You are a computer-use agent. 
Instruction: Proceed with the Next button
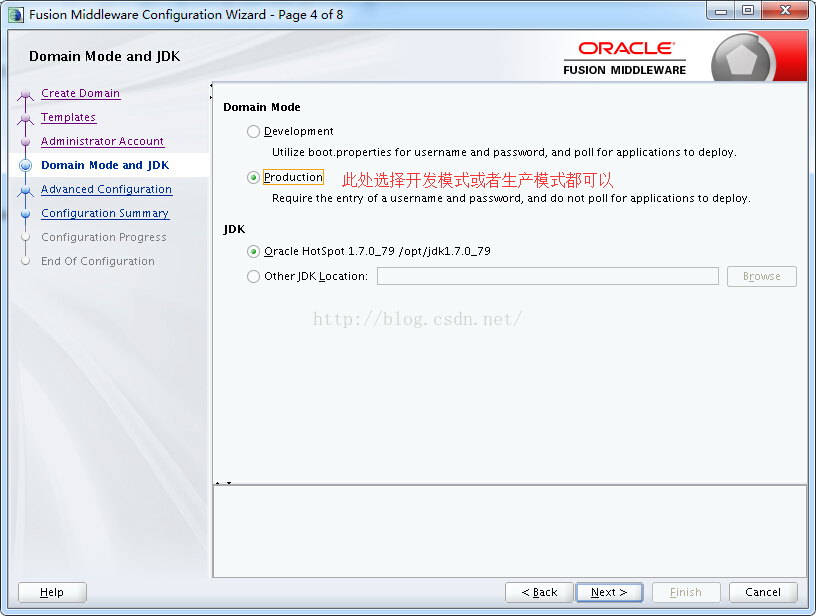[609, 592]
